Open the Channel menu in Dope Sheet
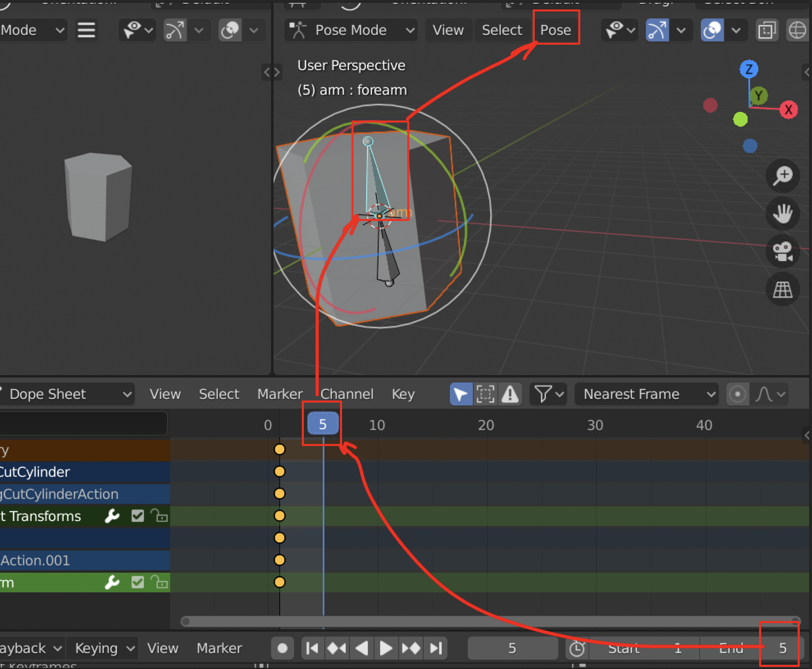Image resolution: width=812 pixels, height=669 pixels. click(347, 394)
